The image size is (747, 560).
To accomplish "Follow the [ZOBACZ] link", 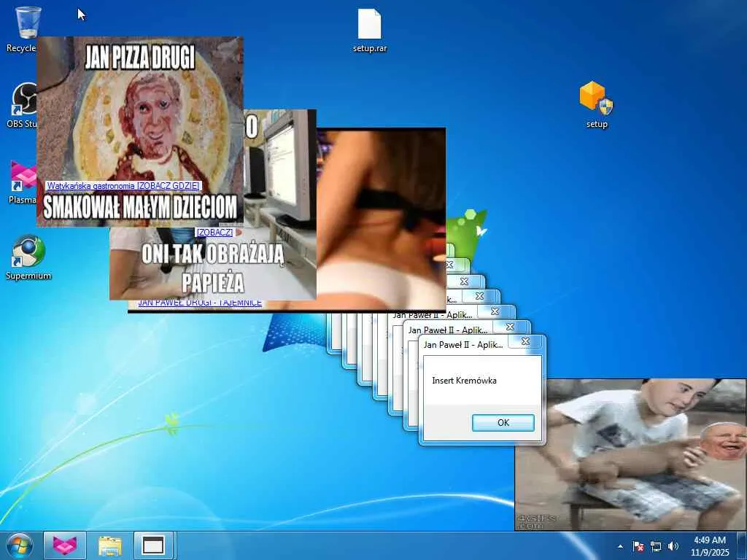I will point(215,232).
